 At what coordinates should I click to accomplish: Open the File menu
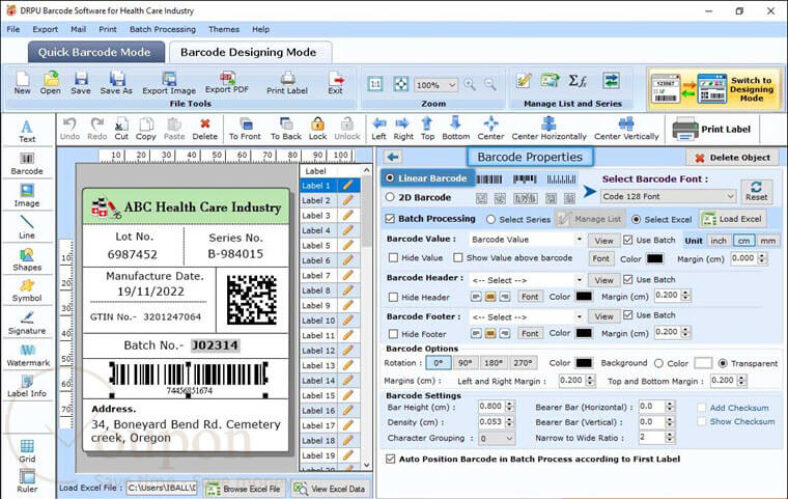14,29
